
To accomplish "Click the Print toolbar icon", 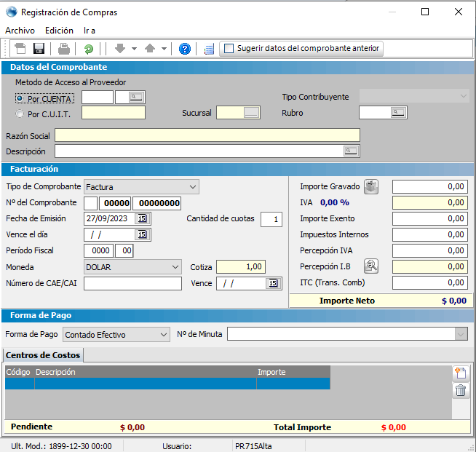I will click(x=64, y=49).
